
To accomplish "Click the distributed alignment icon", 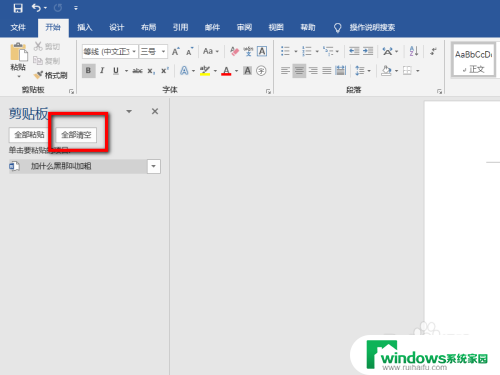I will click(x=341, y=71).
